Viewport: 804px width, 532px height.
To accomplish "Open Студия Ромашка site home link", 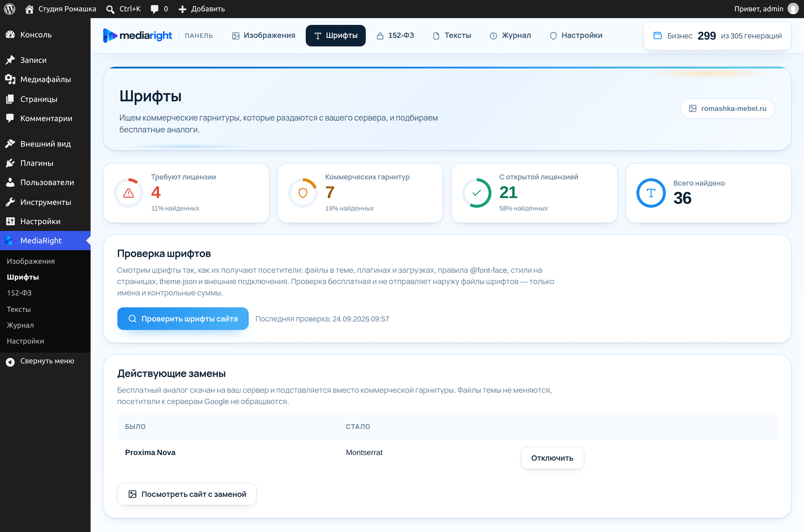I will point(60,9).
